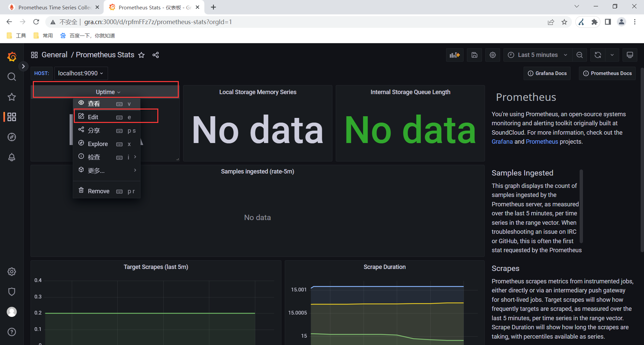Click the Uptime panel resize handle corner
Screen dimensions: 644x345
(177, 159)
